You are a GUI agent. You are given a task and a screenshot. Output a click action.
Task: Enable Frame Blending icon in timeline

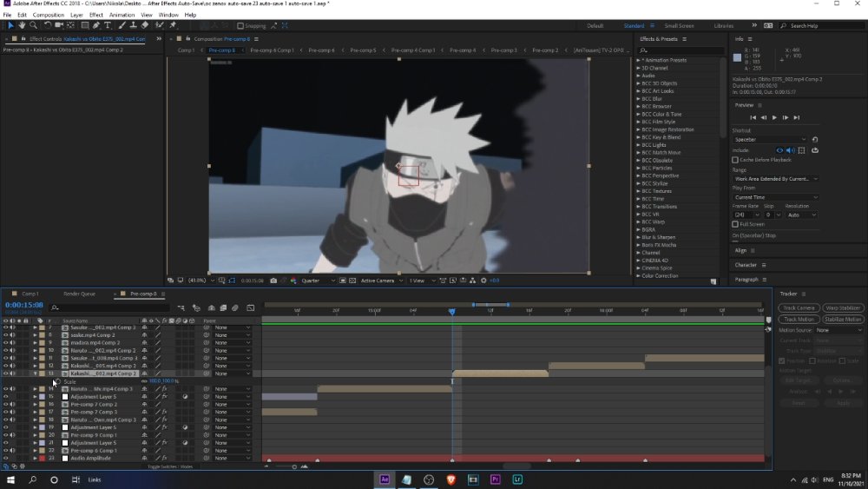(x=223, y=308)
